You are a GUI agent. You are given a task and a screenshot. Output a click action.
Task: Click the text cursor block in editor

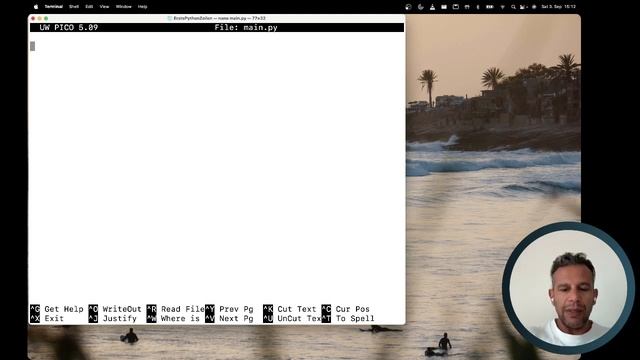pos(33,47)
